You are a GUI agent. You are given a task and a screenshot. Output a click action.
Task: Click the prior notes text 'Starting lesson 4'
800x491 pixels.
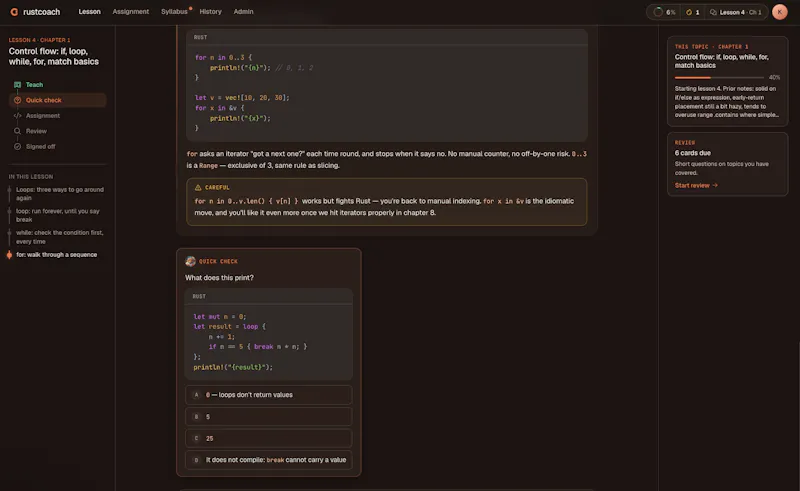point(727,102)
